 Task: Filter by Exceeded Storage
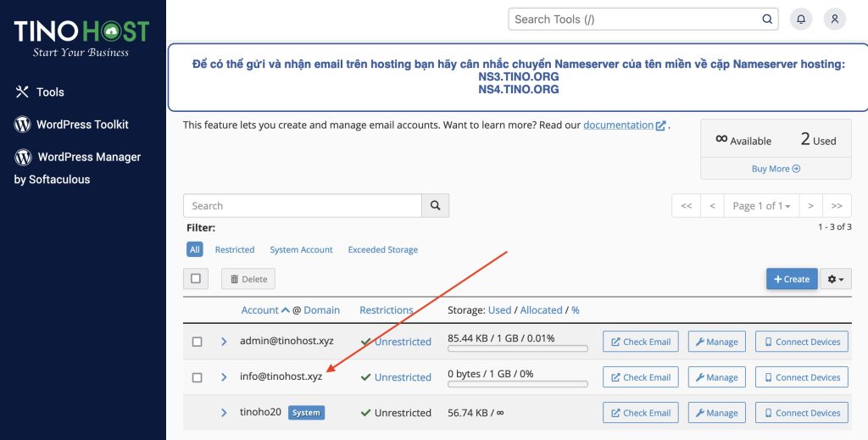pyautogui.click(x=382, y=249)
